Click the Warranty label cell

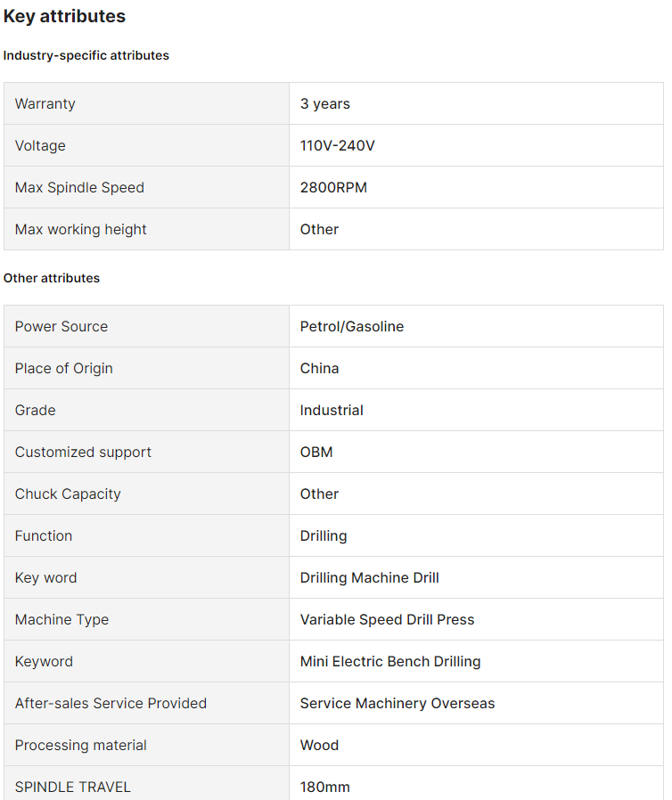point(45,104)
